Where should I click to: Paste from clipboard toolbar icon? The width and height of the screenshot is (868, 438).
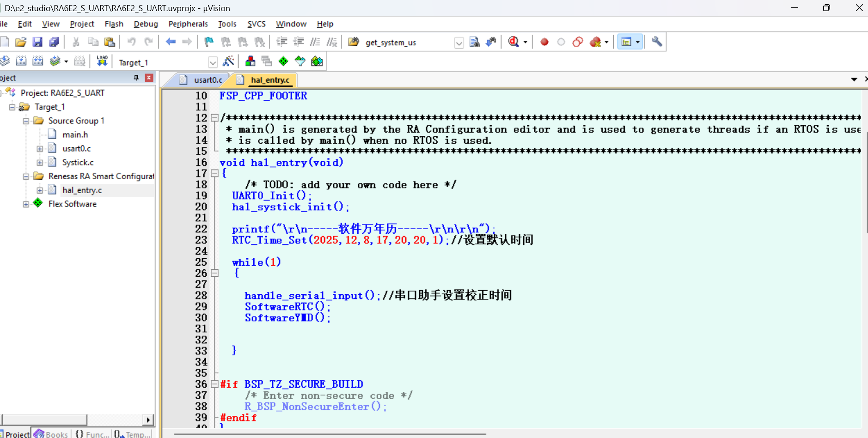110,42
